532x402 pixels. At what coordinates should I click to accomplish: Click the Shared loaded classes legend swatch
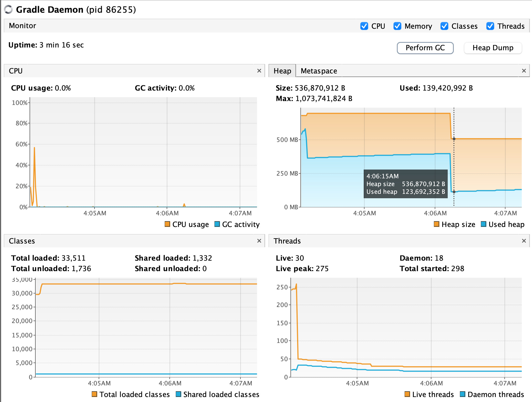pyautogui.click(x=178, y=394)
